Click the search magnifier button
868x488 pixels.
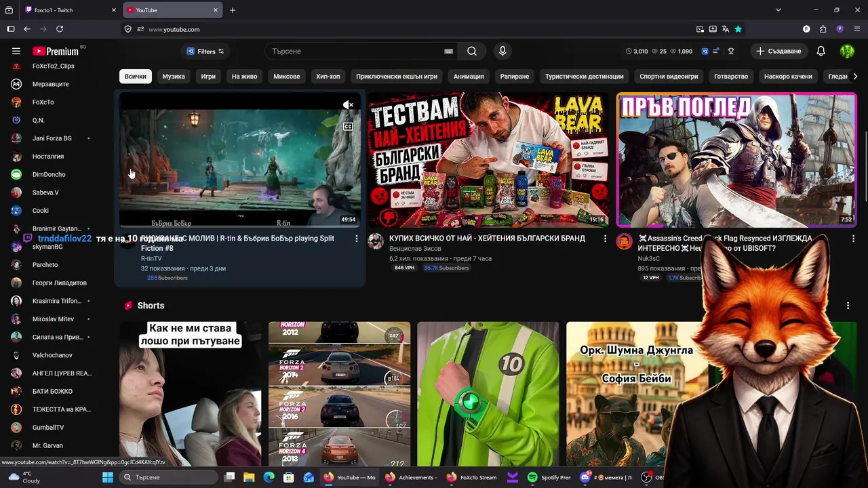472,51
